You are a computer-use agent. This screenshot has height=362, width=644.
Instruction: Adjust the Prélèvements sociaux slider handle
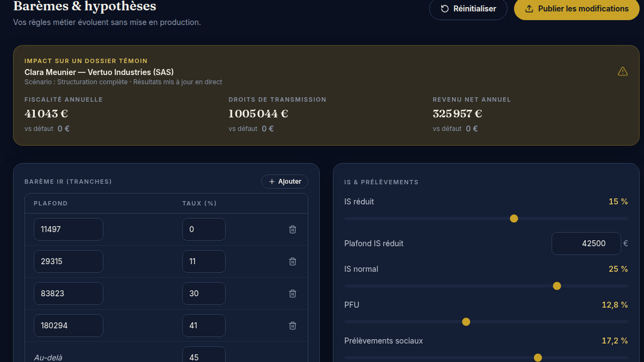coord(537,358)
